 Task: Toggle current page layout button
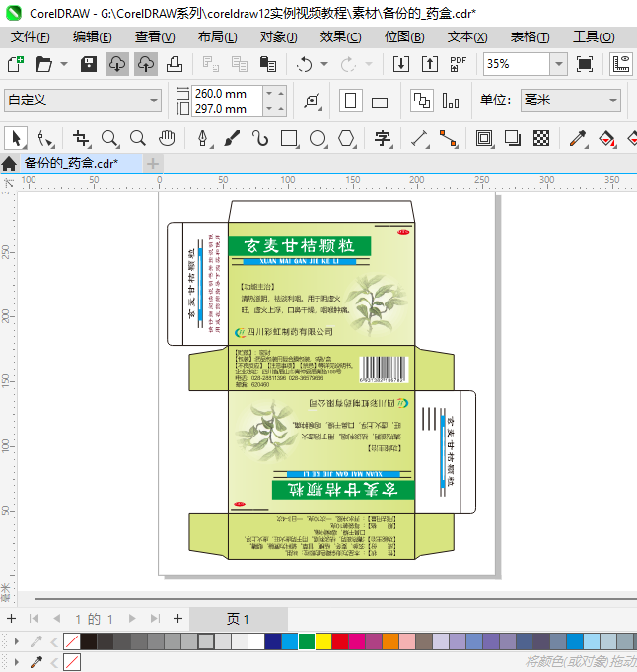451,101
